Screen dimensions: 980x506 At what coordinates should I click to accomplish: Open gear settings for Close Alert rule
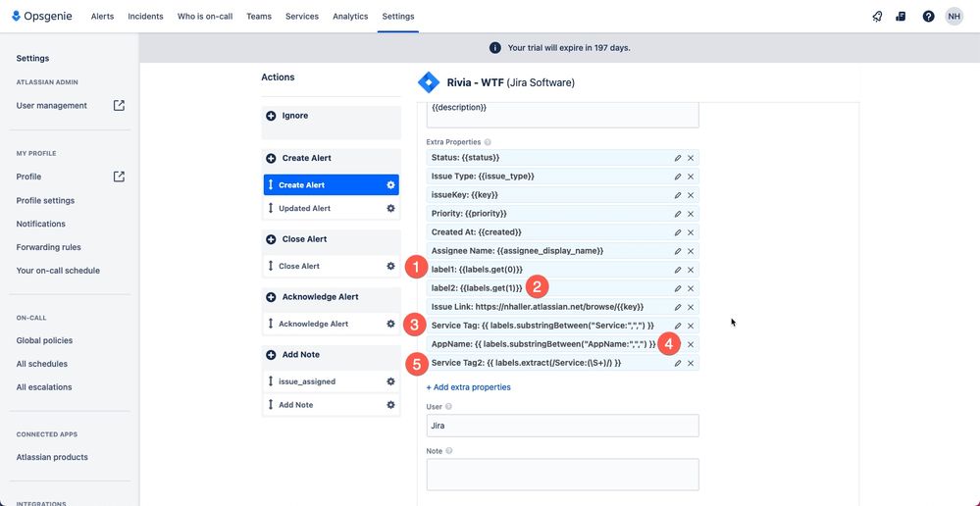[x=390, y=266]
